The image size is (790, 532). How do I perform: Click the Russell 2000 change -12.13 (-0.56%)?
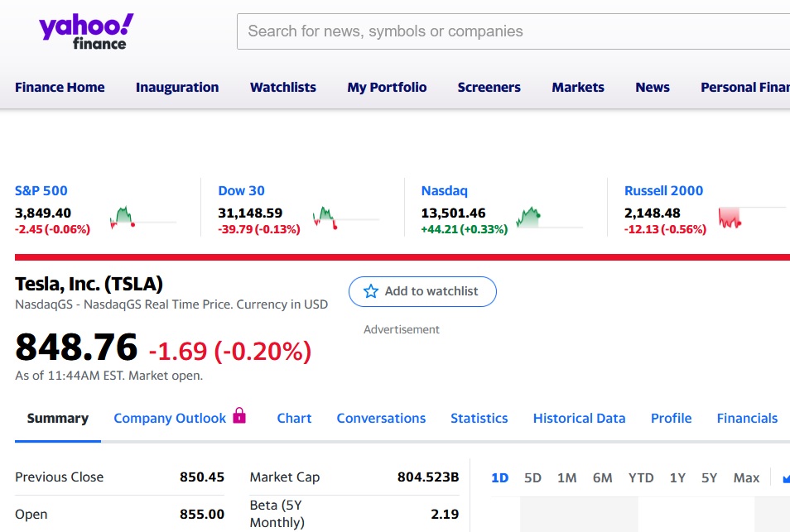(665, 229)
